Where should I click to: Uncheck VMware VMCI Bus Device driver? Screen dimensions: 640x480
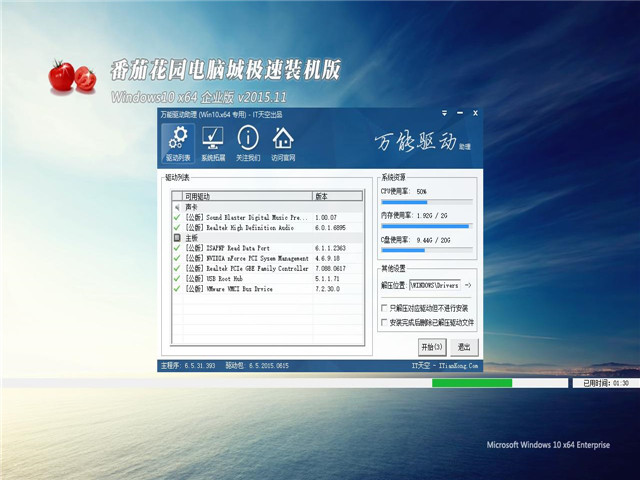point(177,289)
